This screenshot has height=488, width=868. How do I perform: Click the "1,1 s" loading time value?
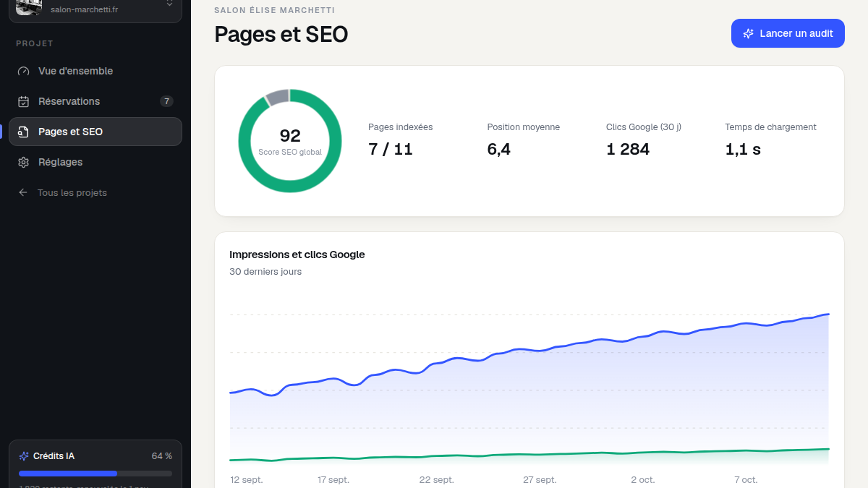[x=743, y=150]
